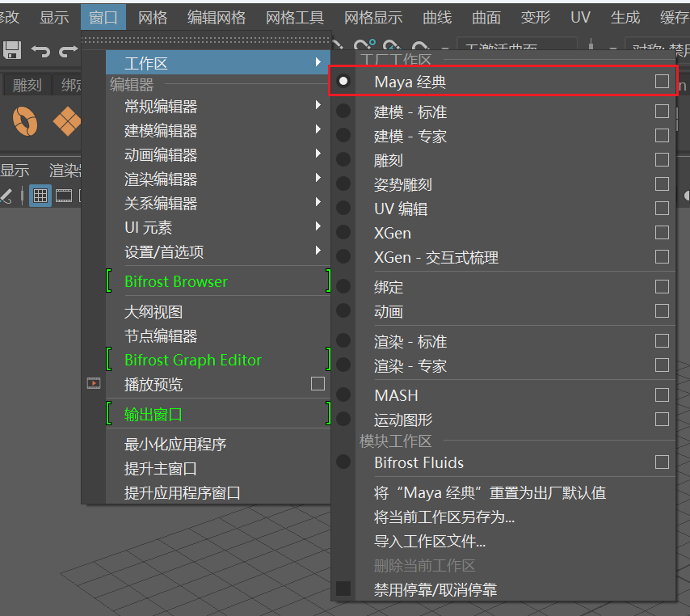Open option box for 绑定
This screenshot has width=690, height=616.
tap(662, 287)
